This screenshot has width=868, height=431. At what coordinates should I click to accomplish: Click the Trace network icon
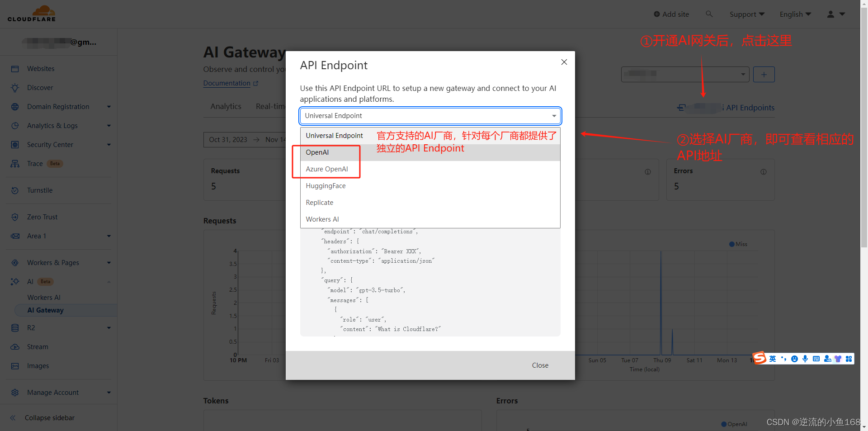(15, 164)
